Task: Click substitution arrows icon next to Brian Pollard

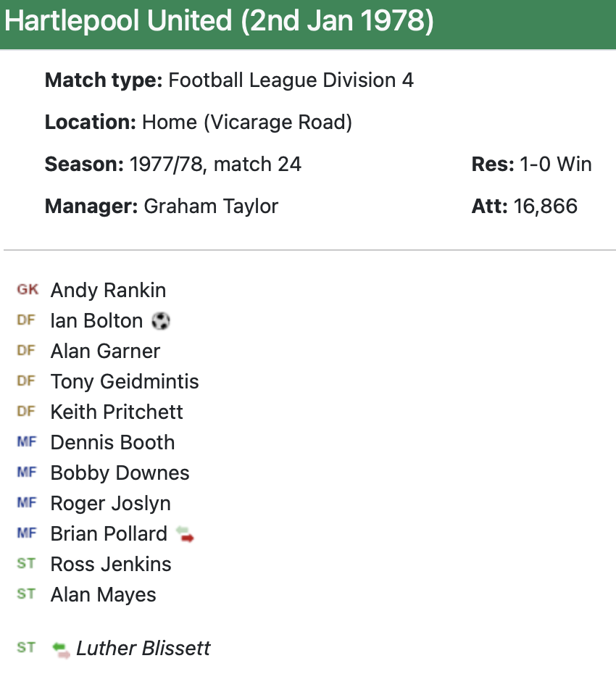Action: (186, 535)
